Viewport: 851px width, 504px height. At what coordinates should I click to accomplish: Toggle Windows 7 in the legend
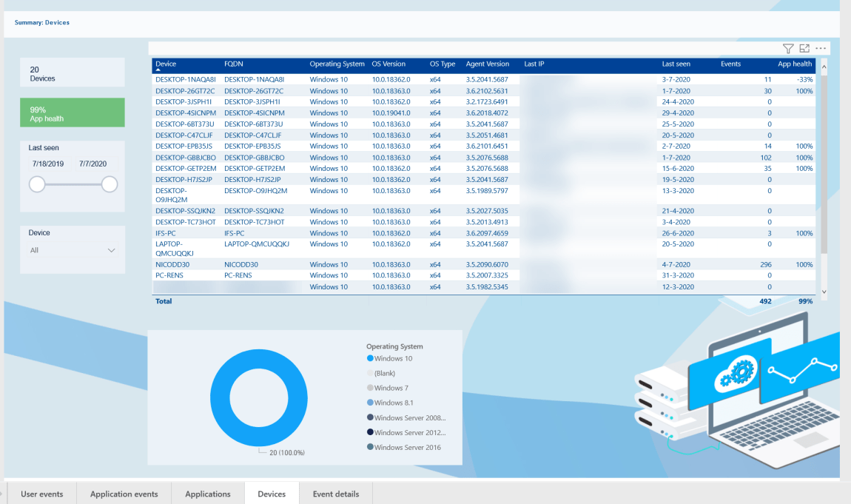pyautogui.click(x=390, y=388)
